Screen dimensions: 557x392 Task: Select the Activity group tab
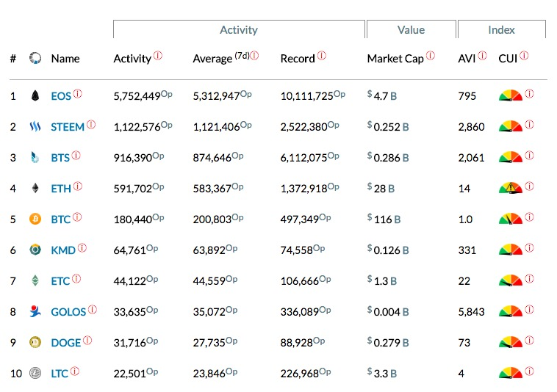(x=239, y=29)
